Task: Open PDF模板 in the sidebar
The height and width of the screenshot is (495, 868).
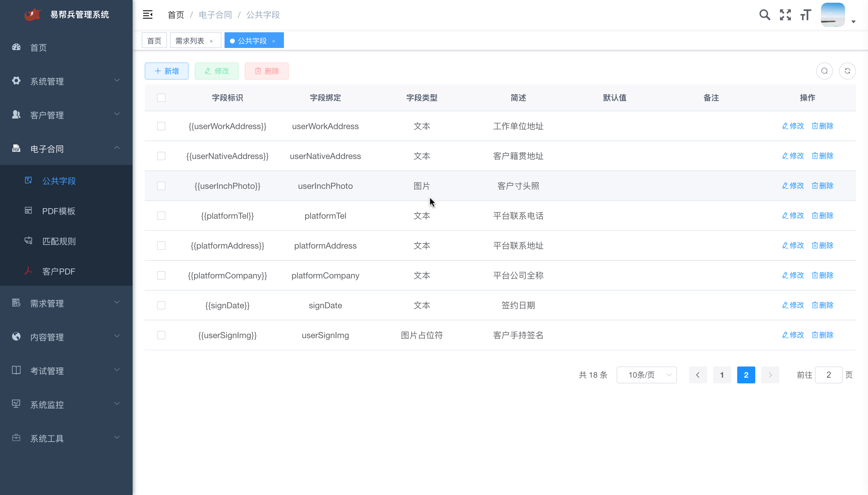Action: click(66, 211)
